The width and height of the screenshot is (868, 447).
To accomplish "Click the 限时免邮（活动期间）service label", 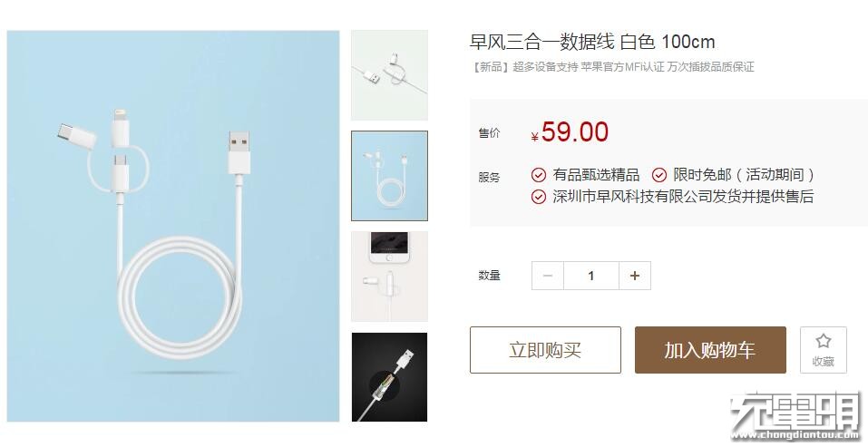I will pyautogui.click(x=745, y=175).
